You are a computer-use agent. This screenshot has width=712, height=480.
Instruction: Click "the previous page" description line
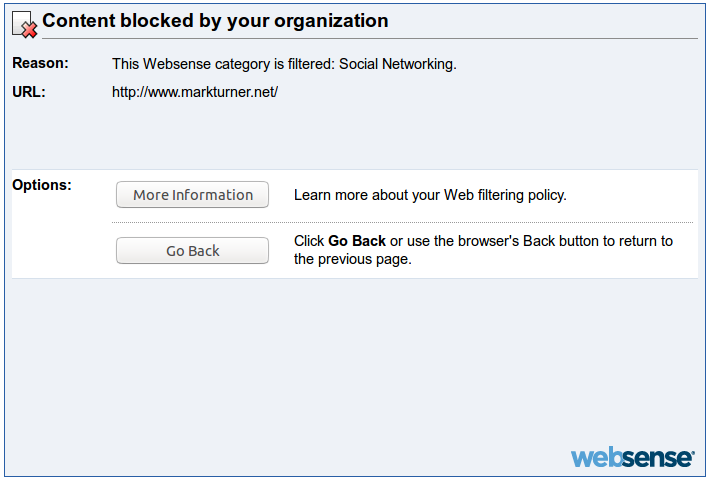(352, 259)
